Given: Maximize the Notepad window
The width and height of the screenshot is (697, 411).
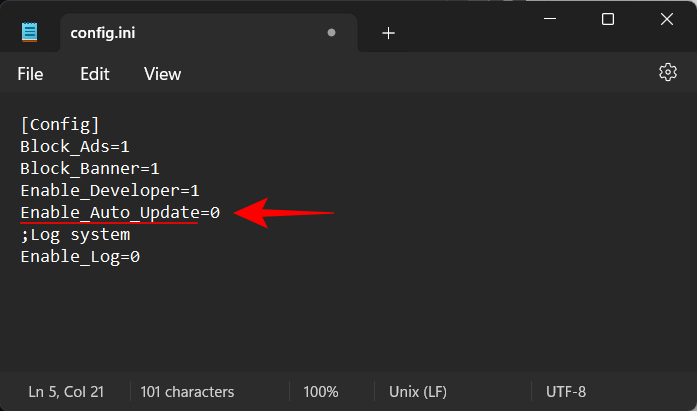Looking at the screenshot, I should pyautogui.click(x=608, y=19).
